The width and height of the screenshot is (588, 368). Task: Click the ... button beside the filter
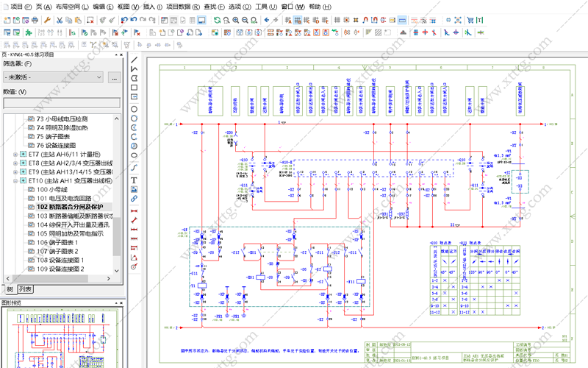tap(115, 77)
